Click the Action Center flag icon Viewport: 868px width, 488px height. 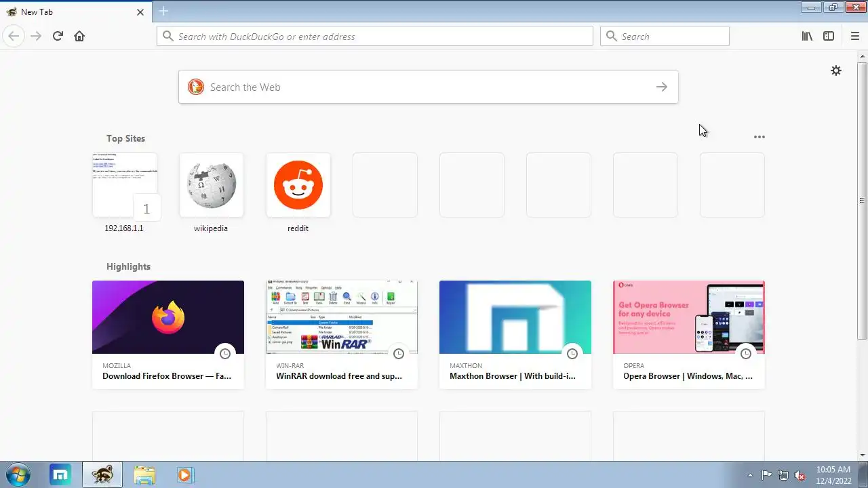tap(766, 475)
